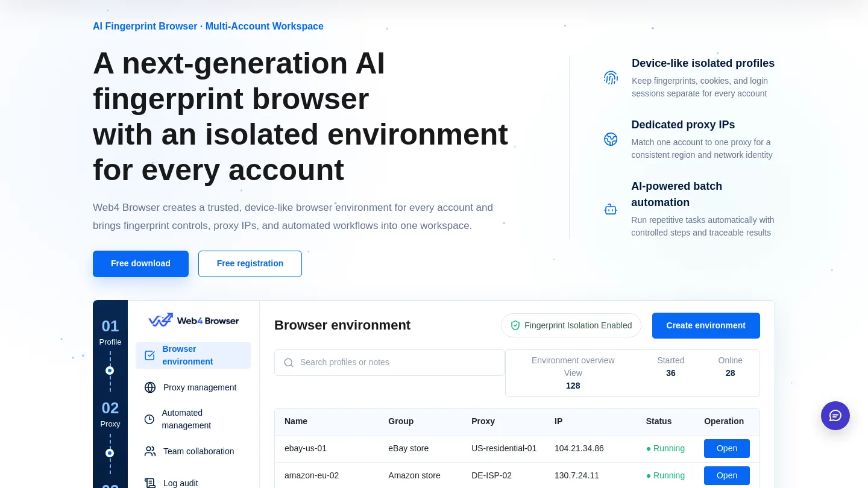Click the globe icon beside Dedicated proxy IPs
This screenshot has height=488, width=868.
(611, 139)
